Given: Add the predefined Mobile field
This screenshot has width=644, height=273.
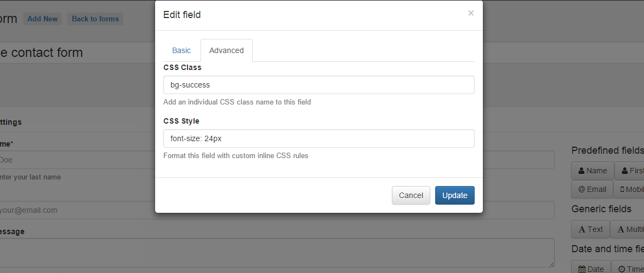Looking at the screenshot, I should (x=629, y=189).
